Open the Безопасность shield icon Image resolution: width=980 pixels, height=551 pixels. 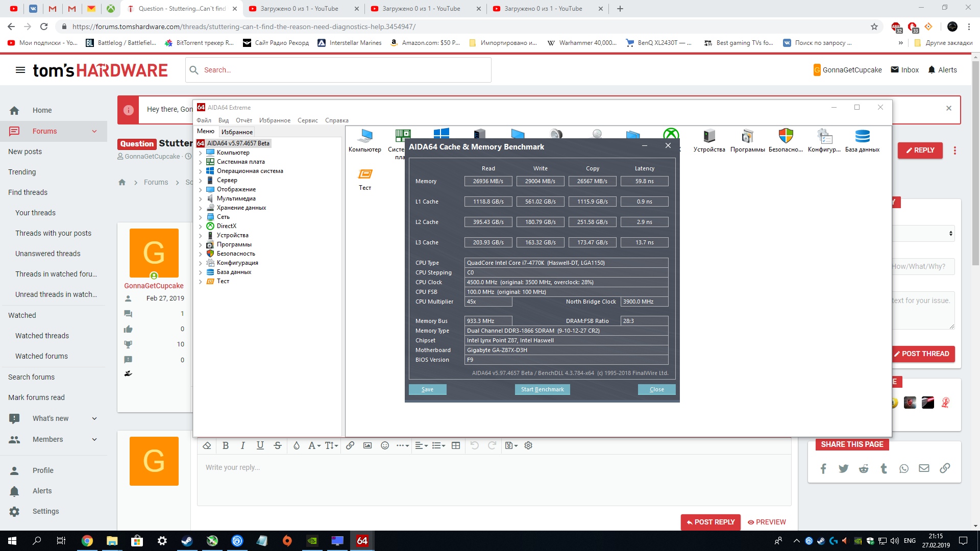tap(786, 140)
